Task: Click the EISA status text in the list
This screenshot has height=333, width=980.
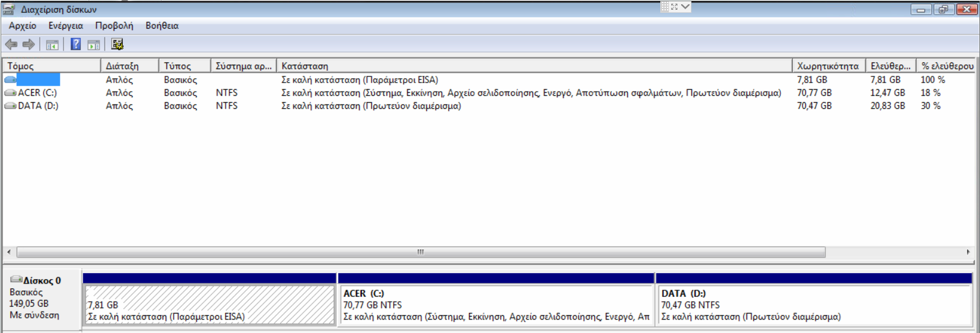Action: click(359, 79)
